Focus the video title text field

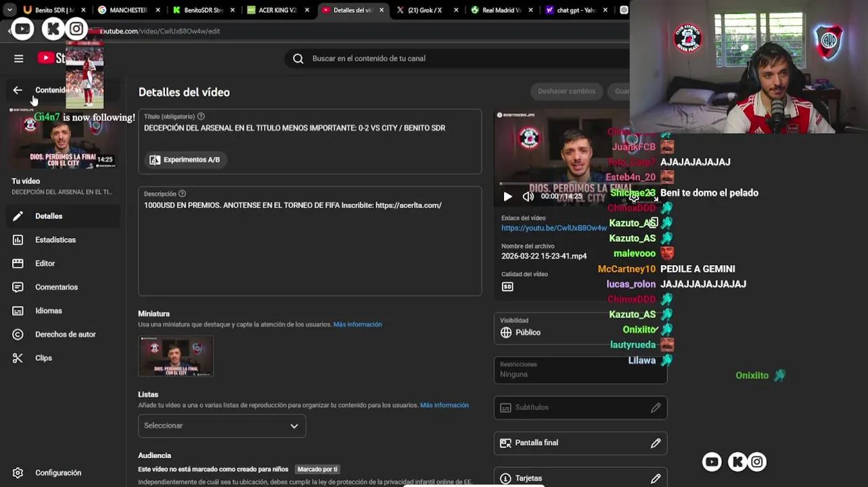point(310,128)
